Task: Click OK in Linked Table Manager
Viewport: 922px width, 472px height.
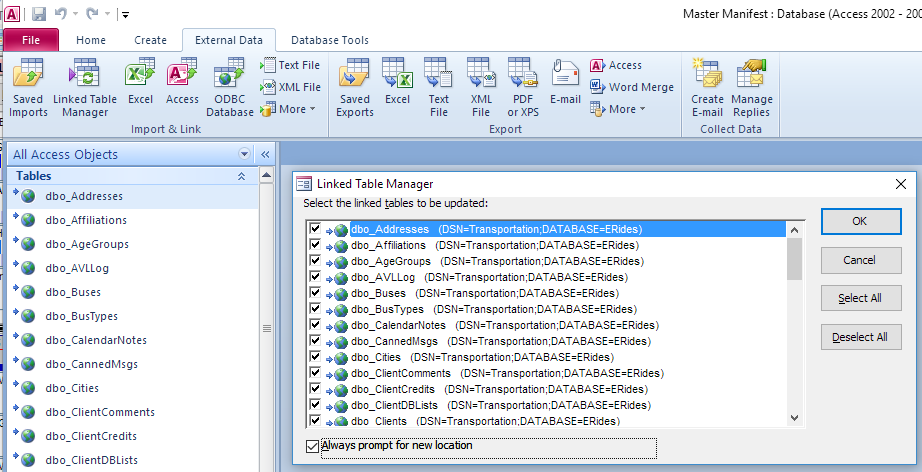Action: (861, 221)
